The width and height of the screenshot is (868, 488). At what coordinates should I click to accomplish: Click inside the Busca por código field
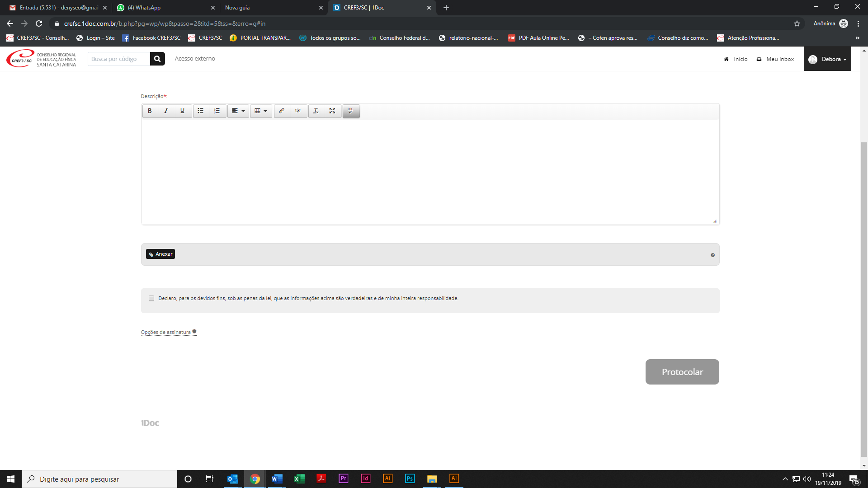(x=118, y=59)
